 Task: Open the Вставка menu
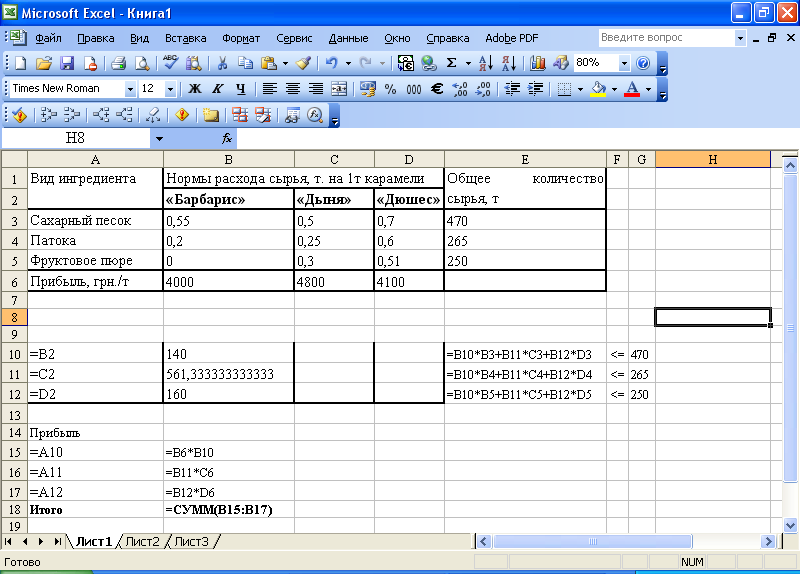(x=185, y=38)
